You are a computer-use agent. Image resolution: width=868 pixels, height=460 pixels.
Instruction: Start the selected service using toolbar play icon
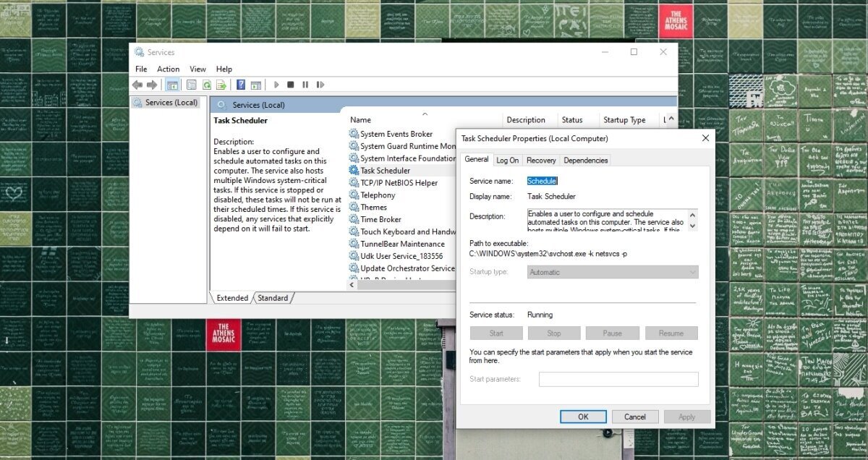(276, 85)
